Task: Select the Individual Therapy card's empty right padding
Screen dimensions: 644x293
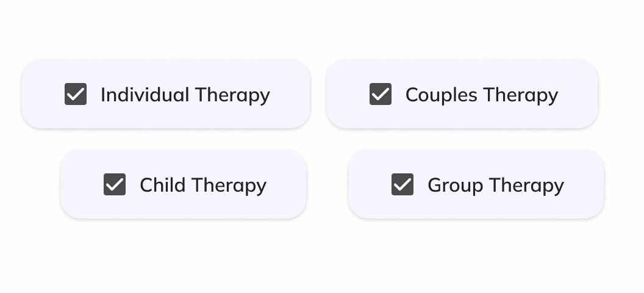Action: 292,94
